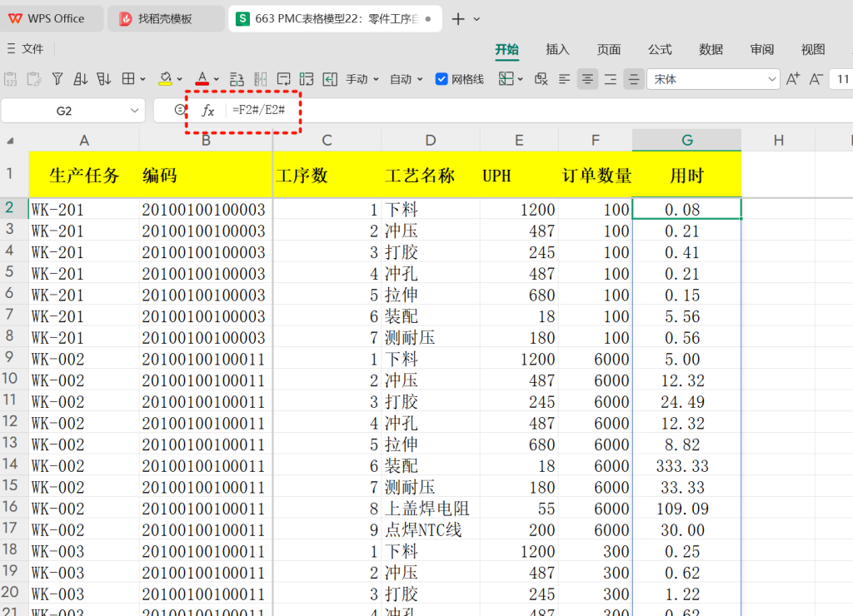This screenshot has width=853, height=616.
Task: Sort ascending with the A-Z icon
Action: click(81, 79)
